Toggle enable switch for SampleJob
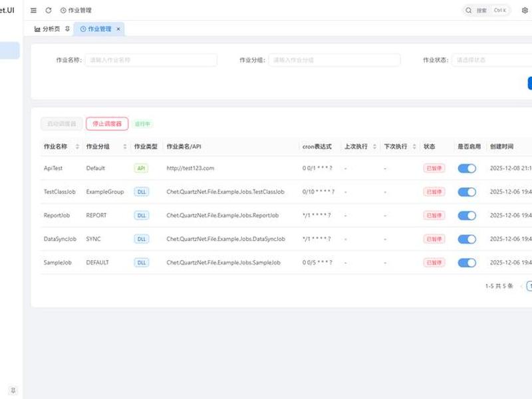The height and width of the screenshot is (399, 532). pyautogui.click(x=467, y=263)
